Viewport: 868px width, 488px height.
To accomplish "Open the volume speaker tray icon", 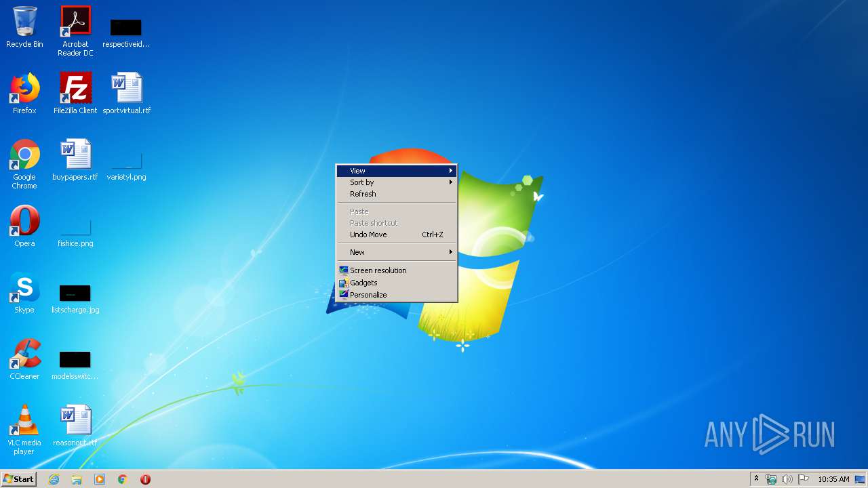I will click(x=787, y=479).
